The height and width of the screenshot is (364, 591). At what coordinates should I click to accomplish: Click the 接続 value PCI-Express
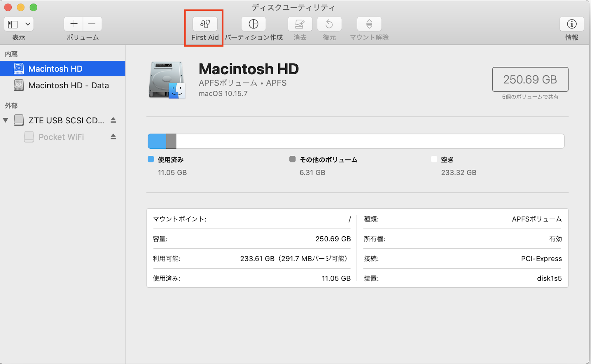(x=542, y=258)
